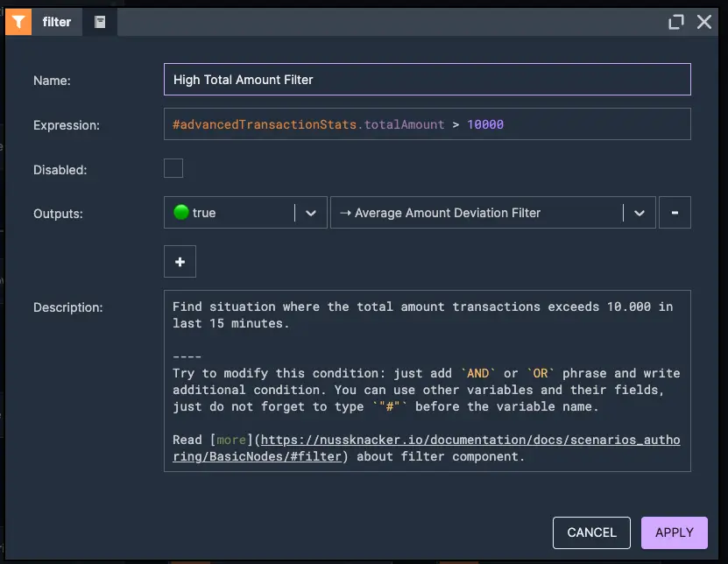Image resolution: width=728 pixels, height=564 pixels.
Task: Close the filter dialog
Action: click(x=703, y=22)
